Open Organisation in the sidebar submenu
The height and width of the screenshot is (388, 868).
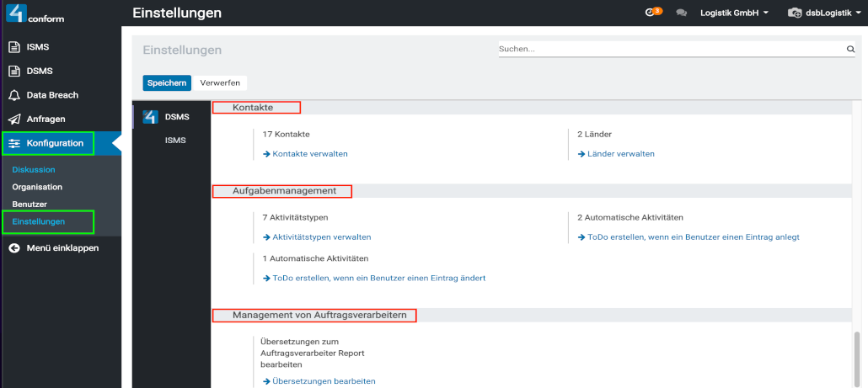coord(37,187)
